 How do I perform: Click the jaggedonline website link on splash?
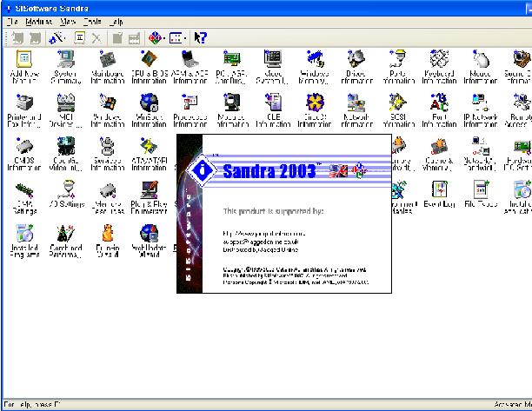point(264,234)
